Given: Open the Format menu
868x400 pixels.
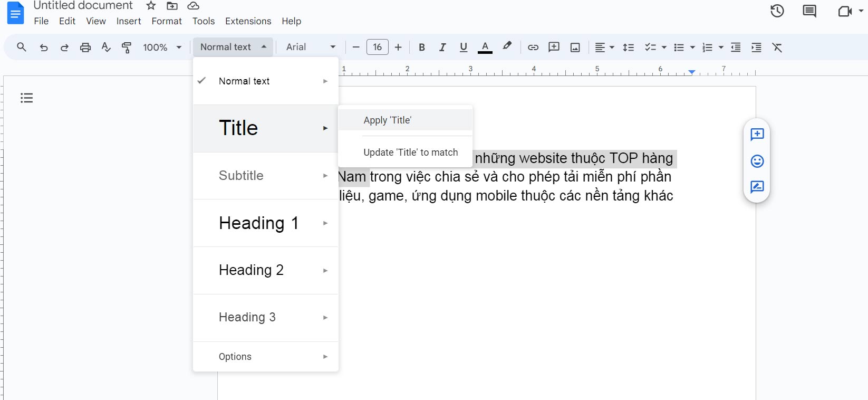Looking at the screenshot, I should pyautogui.click(x=167, y=21).
